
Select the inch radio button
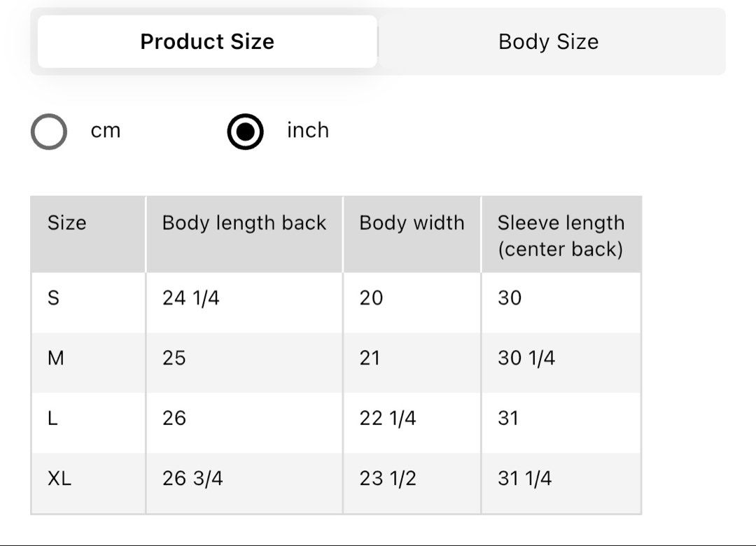(x=246, y=131)
